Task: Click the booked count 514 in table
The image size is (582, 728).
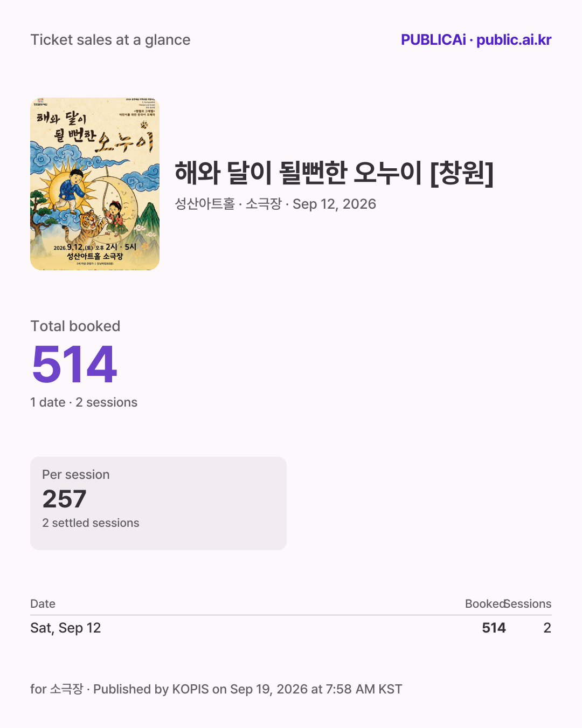Action: tap(494, 628)
